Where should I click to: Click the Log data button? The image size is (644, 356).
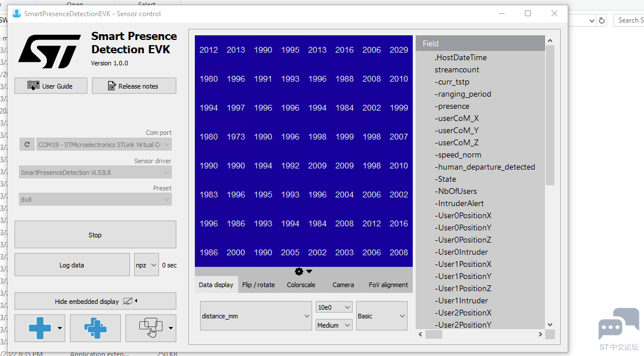point(72,265)
